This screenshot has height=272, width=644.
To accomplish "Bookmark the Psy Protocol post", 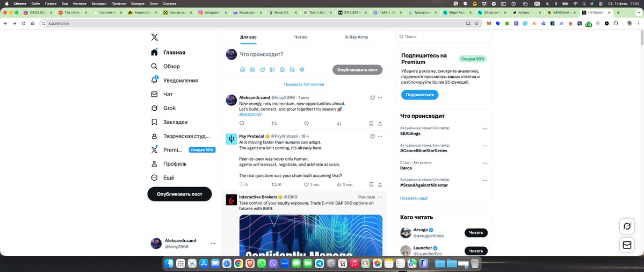I will click(371, 184).
